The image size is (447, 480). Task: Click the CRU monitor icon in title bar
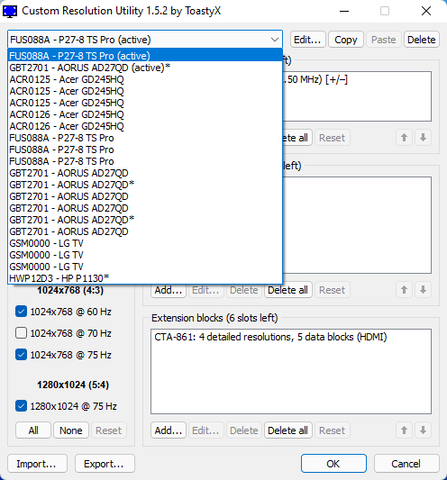(10, 11)
